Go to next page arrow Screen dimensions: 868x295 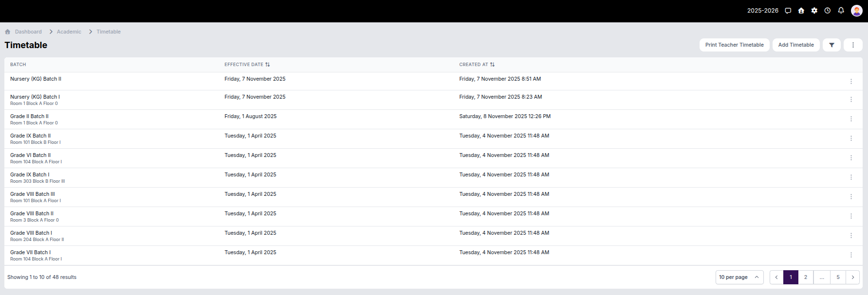853,277
